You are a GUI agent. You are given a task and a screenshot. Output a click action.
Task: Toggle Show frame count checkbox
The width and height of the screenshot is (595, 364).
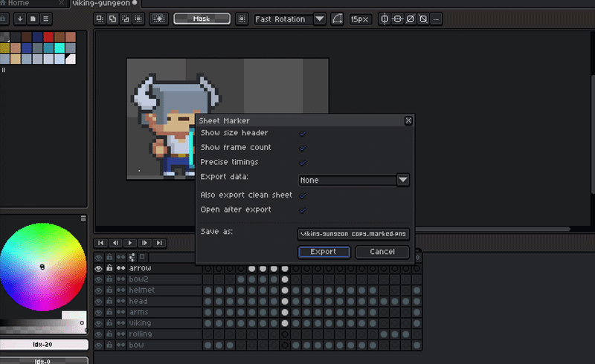coord(303,148)
